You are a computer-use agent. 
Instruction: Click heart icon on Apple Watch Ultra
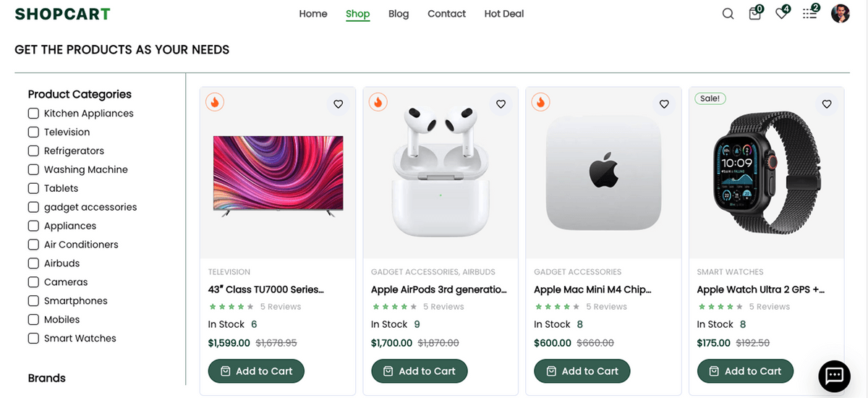click(827, 104)
